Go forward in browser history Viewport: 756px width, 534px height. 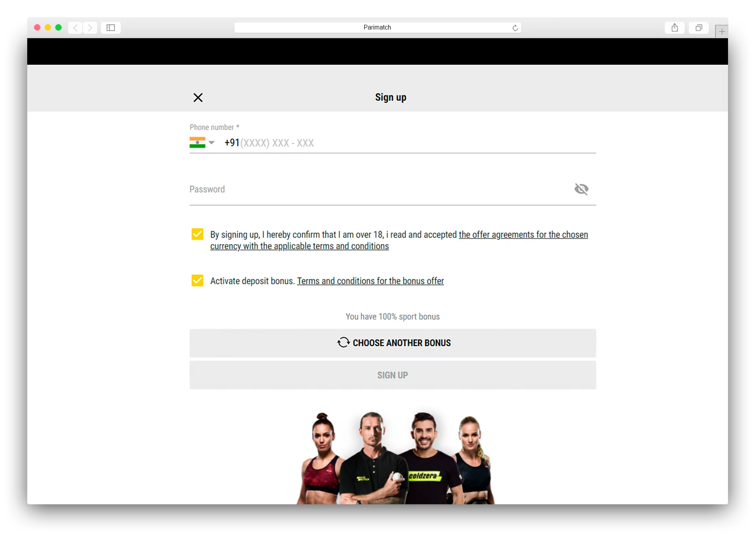(x=90, y=28)
